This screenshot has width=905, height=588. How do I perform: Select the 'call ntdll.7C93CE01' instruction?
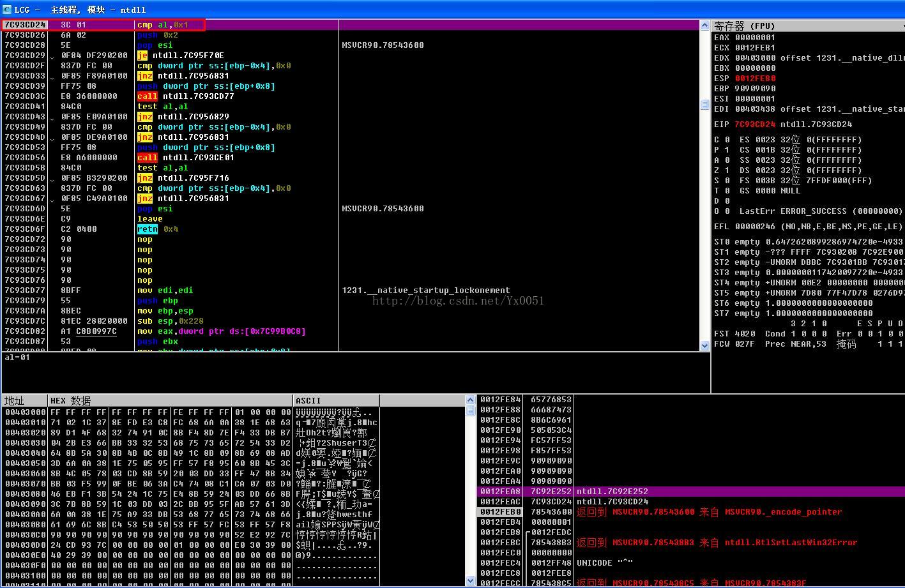[x=186, y=158]
